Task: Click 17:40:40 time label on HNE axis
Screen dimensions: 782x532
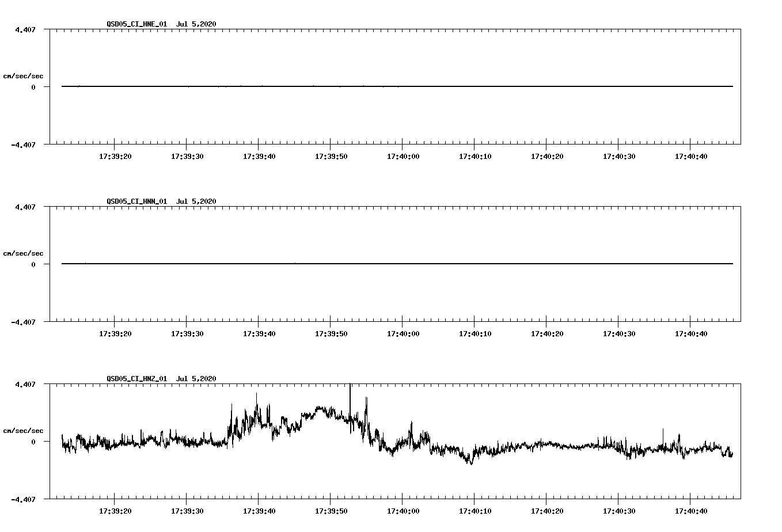Action: (691, 156)
